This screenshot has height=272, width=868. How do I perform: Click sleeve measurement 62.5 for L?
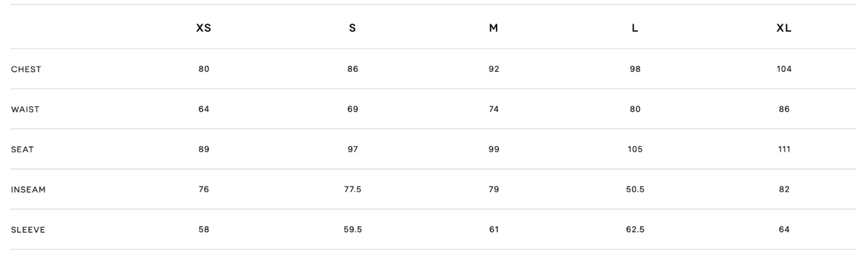(x=635, y=230)
